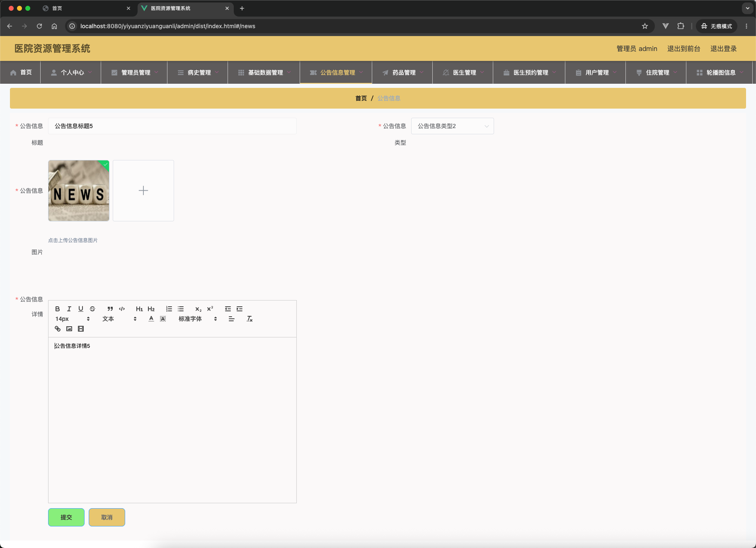Increase the indent in the editor
The width and height of the screenshot is (756, 548).
(x=240, y=309)
